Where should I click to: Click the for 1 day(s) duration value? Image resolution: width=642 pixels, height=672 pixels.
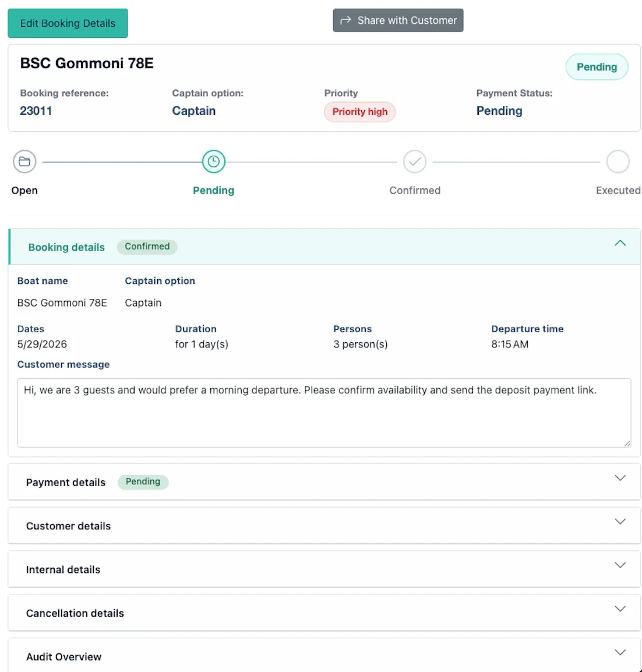(x=202, y=344)
